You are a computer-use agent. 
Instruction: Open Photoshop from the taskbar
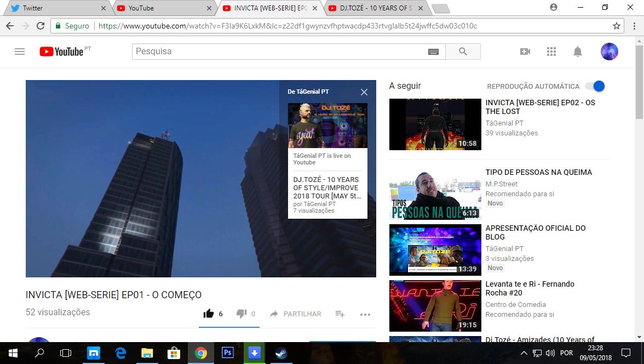[227, 353]
